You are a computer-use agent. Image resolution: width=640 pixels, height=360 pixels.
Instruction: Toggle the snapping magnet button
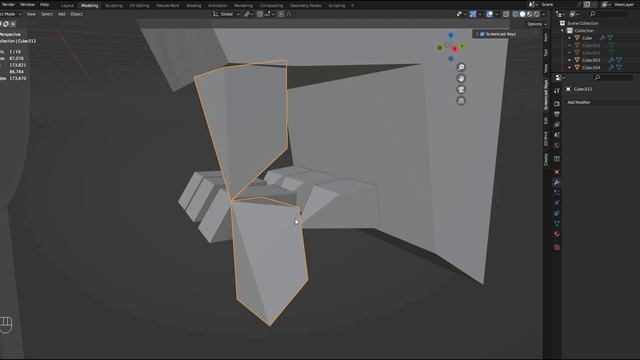tap(260, 14)
